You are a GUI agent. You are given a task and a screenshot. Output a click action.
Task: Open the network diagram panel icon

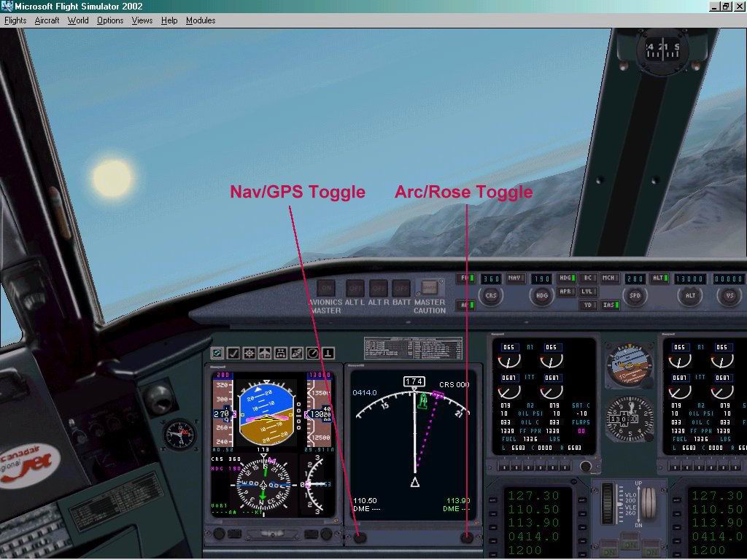(280, 353)
